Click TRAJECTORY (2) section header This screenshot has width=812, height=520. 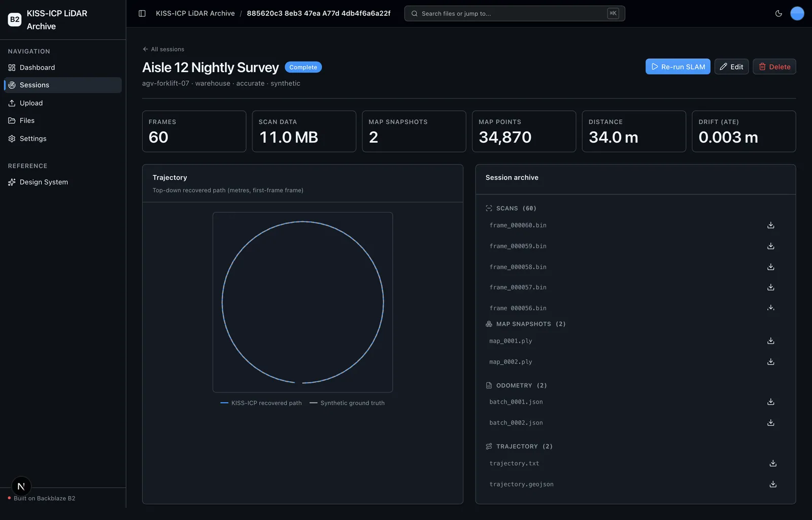(519, 446)
